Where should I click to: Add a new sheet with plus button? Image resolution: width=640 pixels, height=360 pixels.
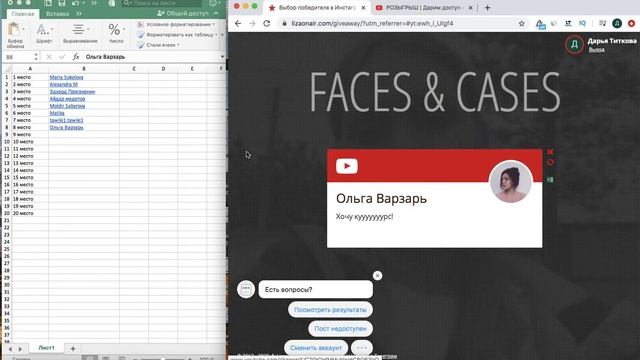point(73,349)
